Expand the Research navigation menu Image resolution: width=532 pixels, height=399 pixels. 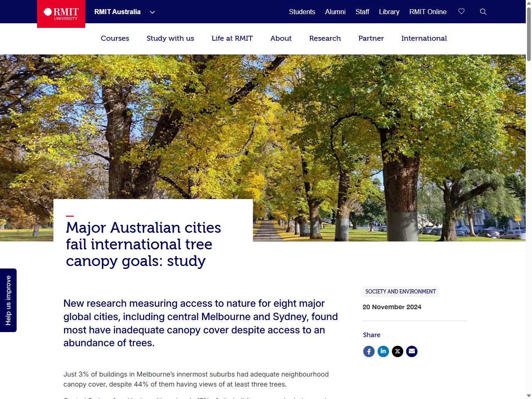tap(325, 38)
